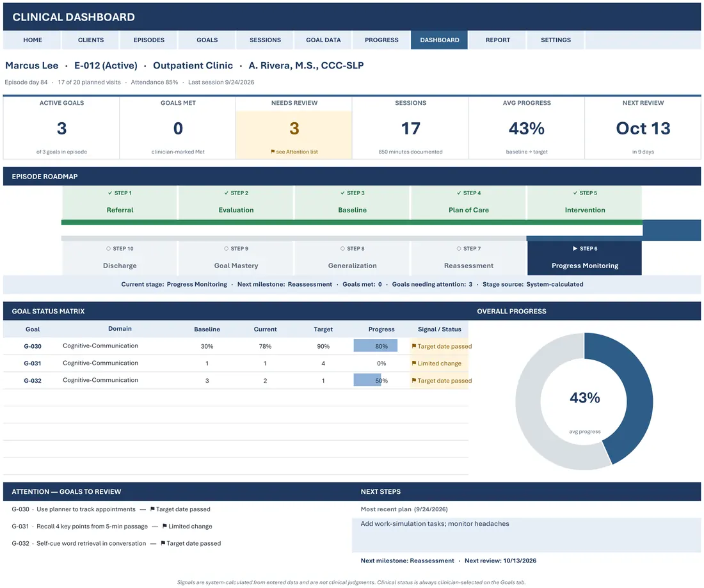Click the circle marker beside Step 8

tap(342, 249)
